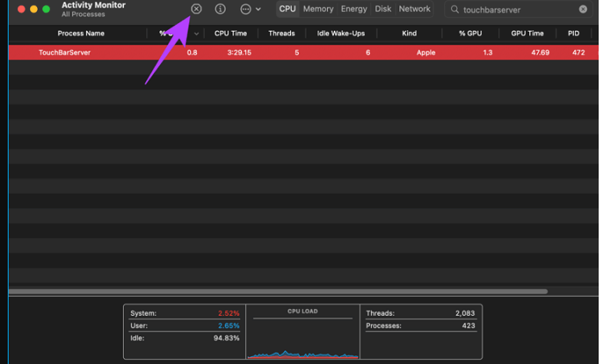
Task: Sort by CPU Time column header
Action: (231, 34)
